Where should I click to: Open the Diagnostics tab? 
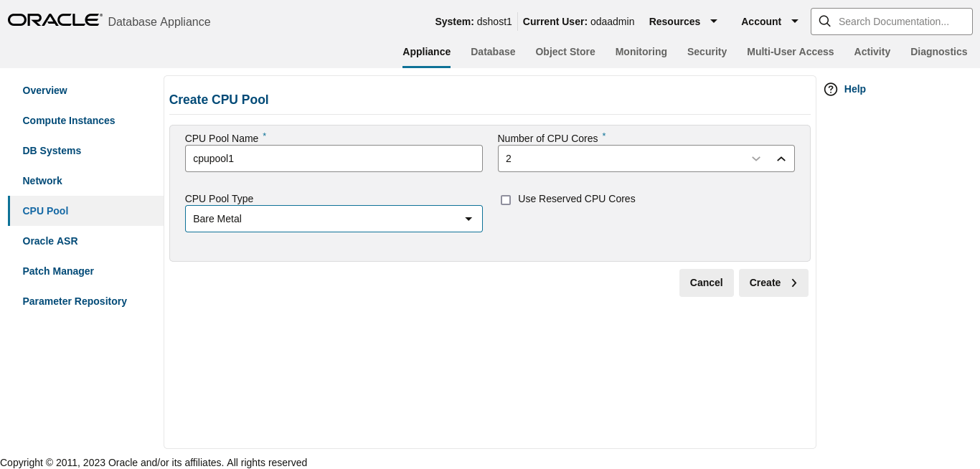click(939, 52)
